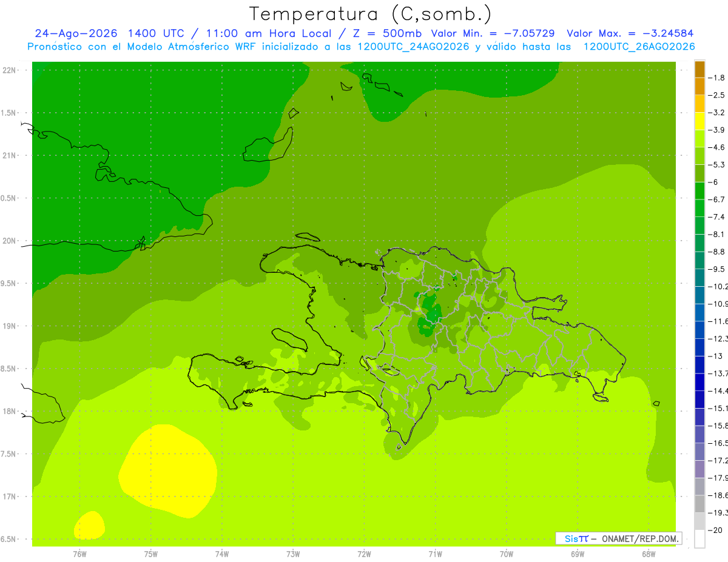Click the '1400 UTC' time label

point(155,33)
